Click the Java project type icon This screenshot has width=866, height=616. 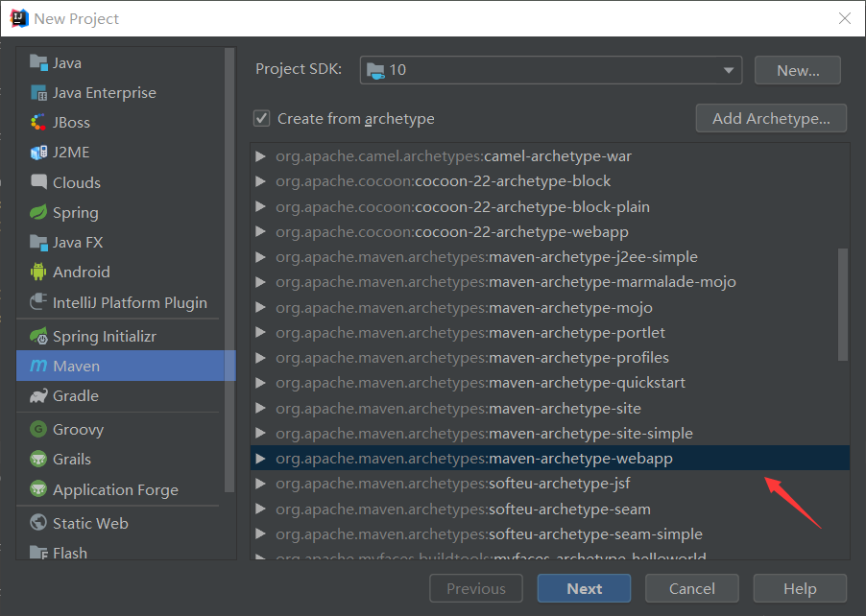pos(38,63)
